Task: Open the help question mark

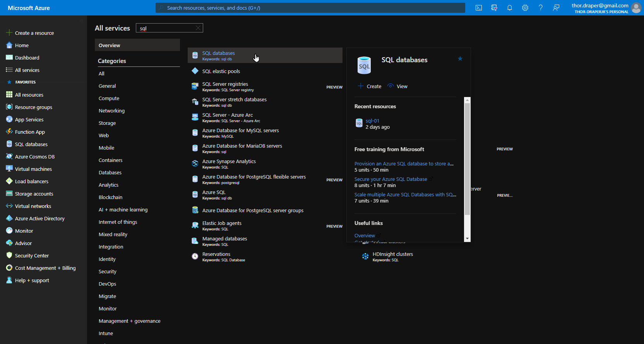Action: [x=541, y=8]
